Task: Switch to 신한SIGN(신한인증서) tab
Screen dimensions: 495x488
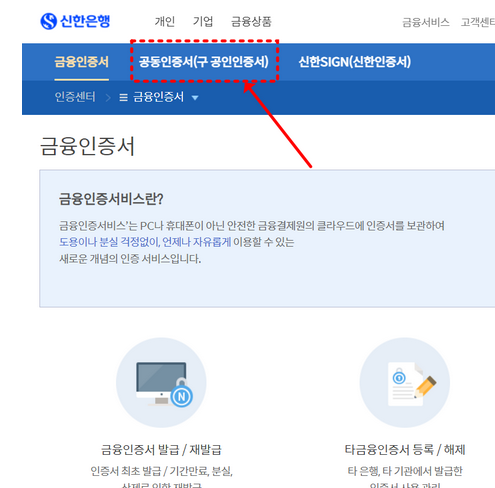Action: pos(354,62)
